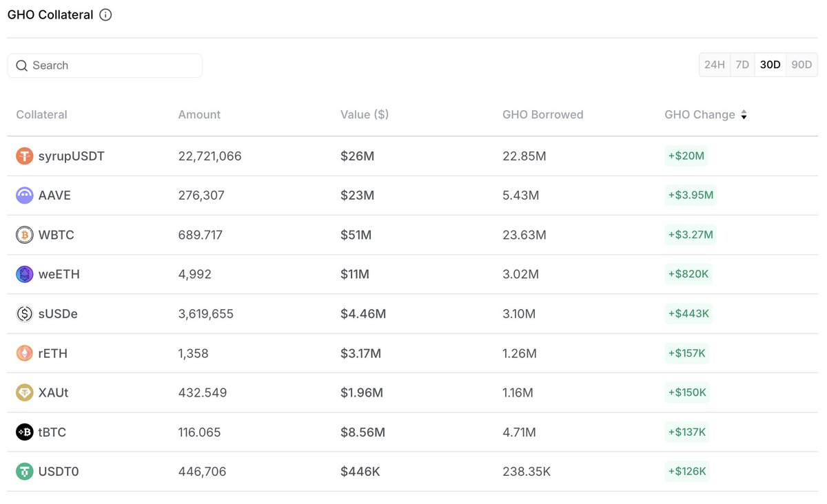Screen dimensions: 827x504
Task: Open the rETH collateral name
Action: click(53, 353)
